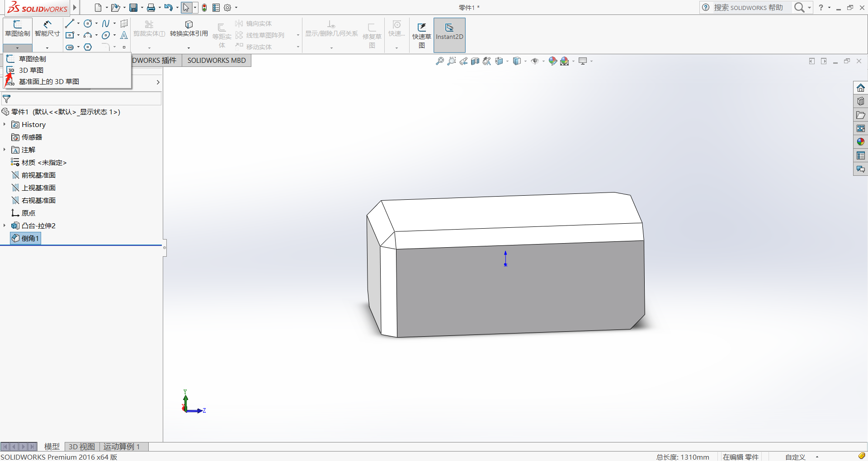
Task: Expand the History tree node
Action: pos(5,124)
